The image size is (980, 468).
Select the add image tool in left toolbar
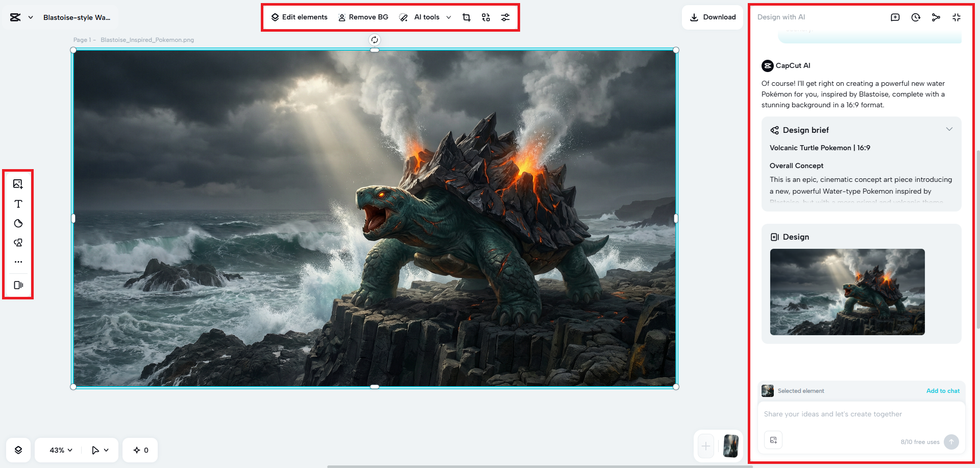(18, 184)
